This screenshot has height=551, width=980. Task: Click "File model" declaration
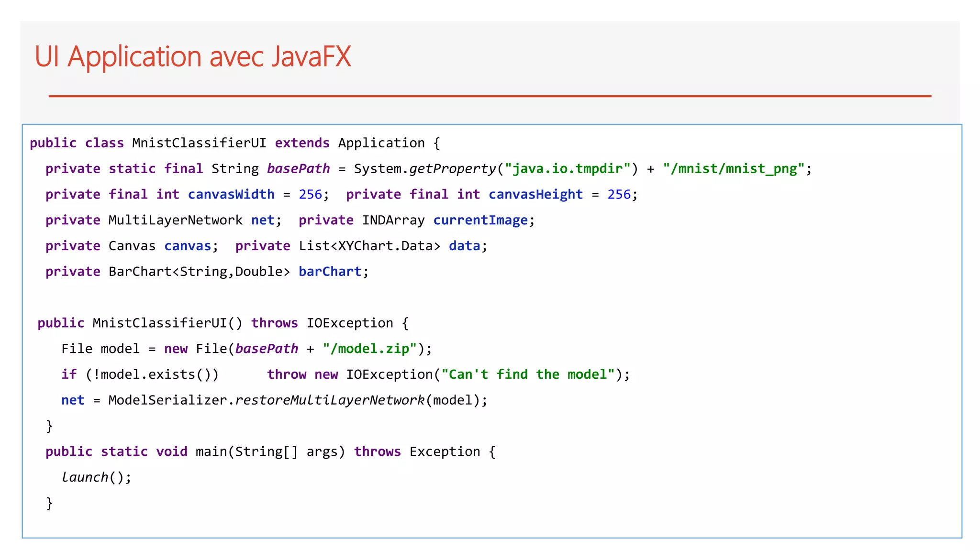click(100, 349)
